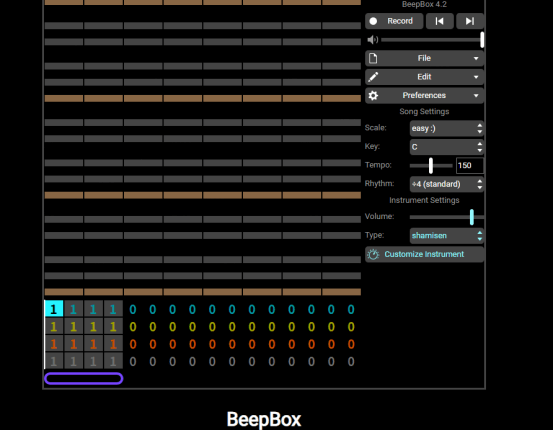Open the Edit menu
554x430 pixels.
pyautogui.click(x=424, y=77)
